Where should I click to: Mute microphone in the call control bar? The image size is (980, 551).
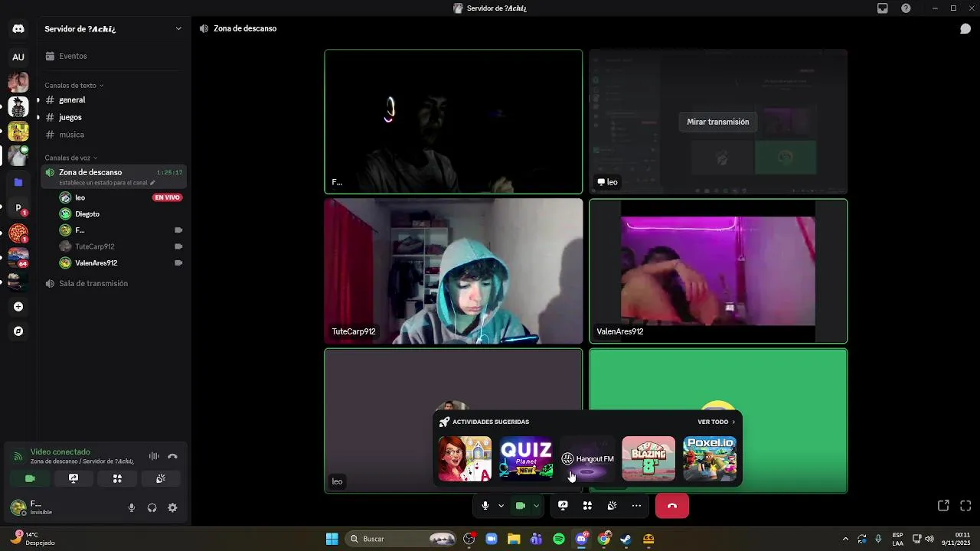(485, 506)
